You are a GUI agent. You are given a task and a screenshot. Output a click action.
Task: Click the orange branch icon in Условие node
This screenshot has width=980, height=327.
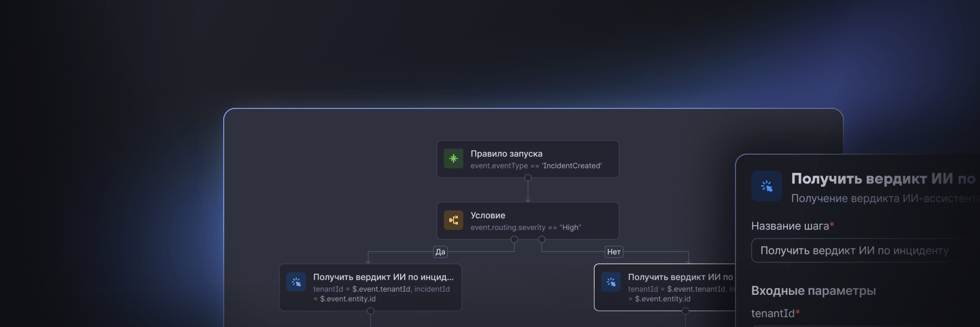pyautogui.click(x=453, y=220)
